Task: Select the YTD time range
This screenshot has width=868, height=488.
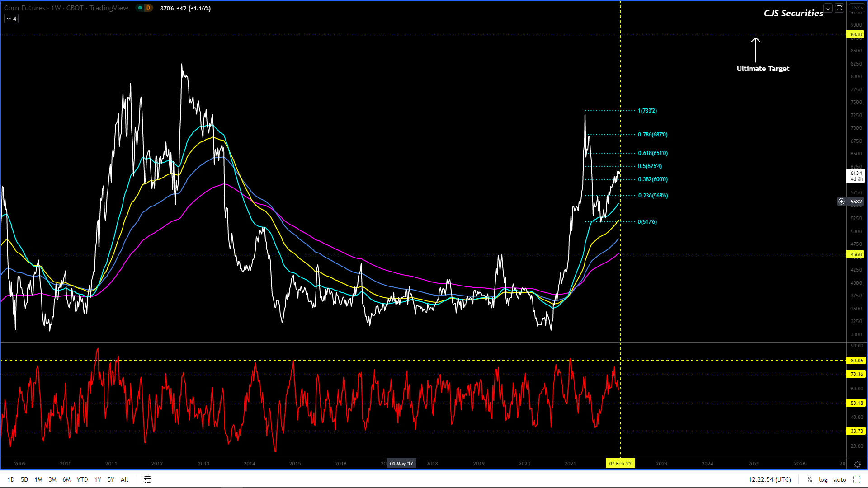Action: [82, 479]
